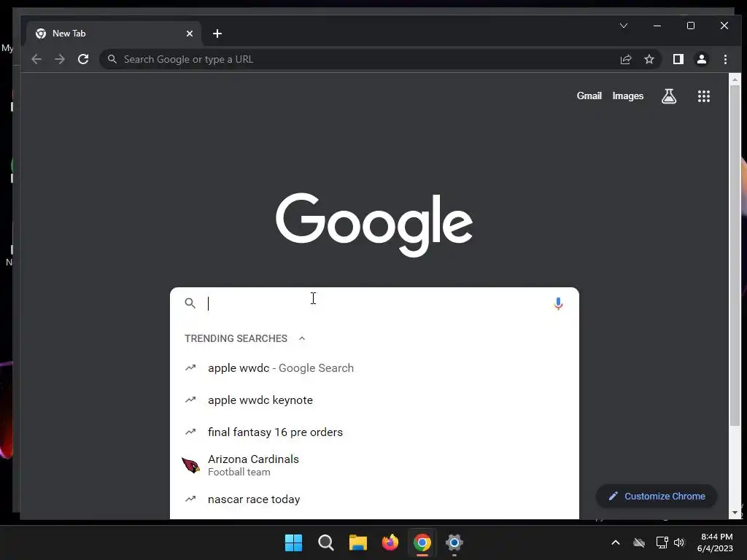This screenshot has width=747, height=560.
Task: Open the side panel icon
Action: pos(678,60)
